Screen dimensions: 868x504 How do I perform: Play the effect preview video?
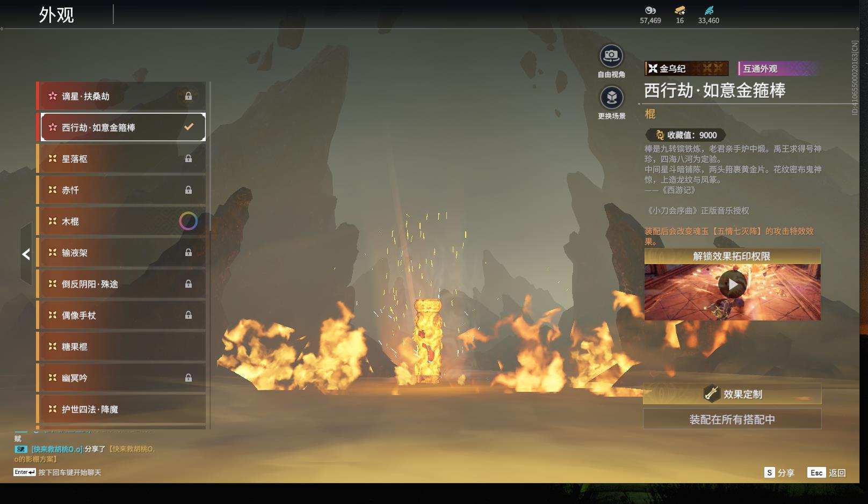pyautogui.click(x=733, y=284)
